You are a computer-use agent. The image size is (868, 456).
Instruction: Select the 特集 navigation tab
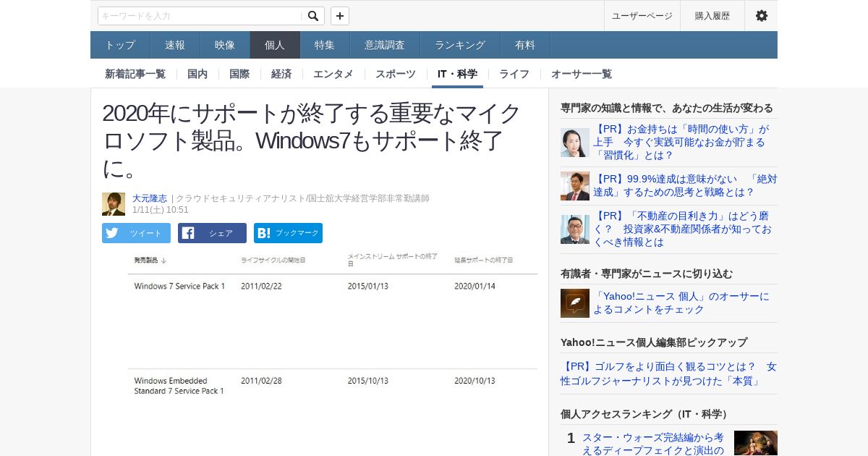click(325, 45)
